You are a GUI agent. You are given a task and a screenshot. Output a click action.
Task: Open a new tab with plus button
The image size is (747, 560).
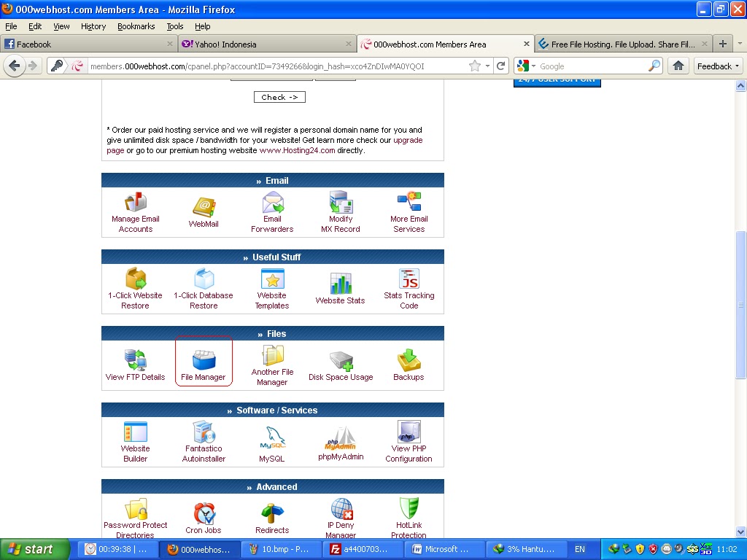[x=723, y=44]
